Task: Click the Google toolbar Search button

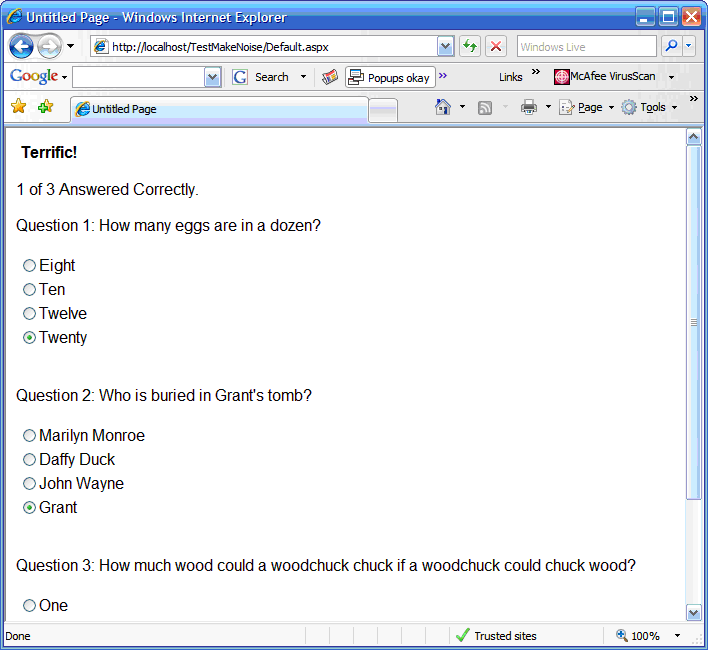Action: tap(271, 77)
